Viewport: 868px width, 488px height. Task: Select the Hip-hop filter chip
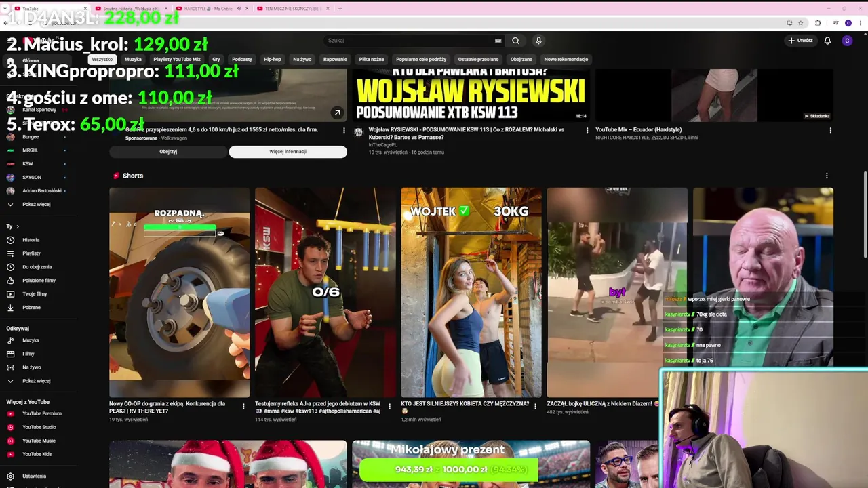[273, 60]
